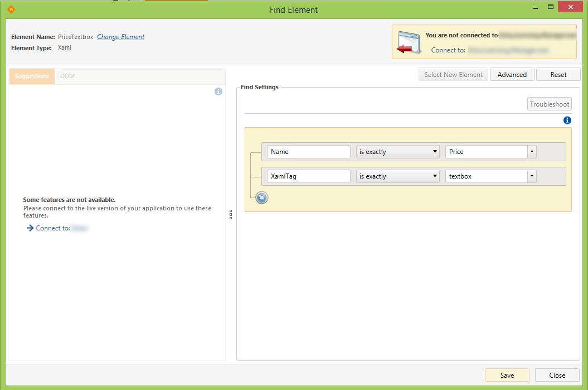The width and height of the screenshot is (588, 390).
Task: Click the Close button at the bottom
Action: click(557, 375)
